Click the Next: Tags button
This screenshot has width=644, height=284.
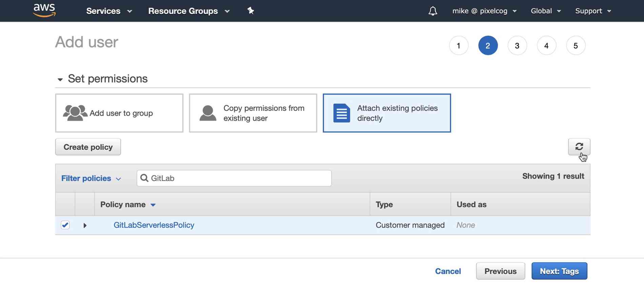(559, 271)
